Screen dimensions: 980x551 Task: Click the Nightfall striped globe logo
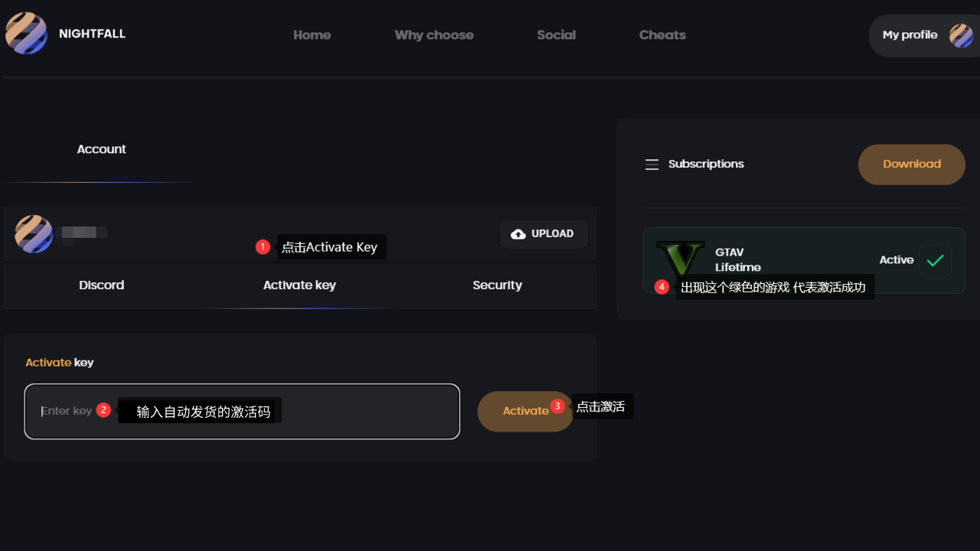26,34
